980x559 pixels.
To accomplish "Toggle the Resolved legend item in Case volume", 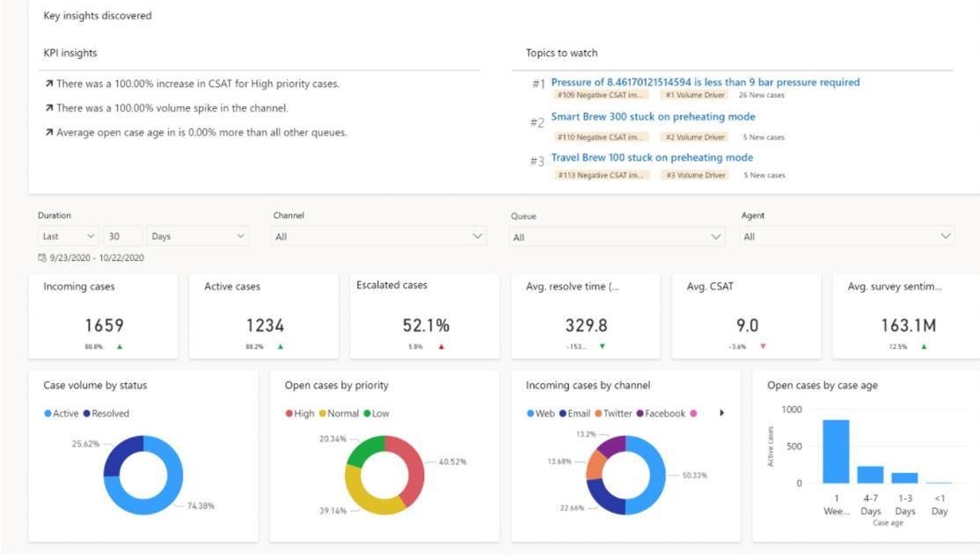I will (106, 413).
